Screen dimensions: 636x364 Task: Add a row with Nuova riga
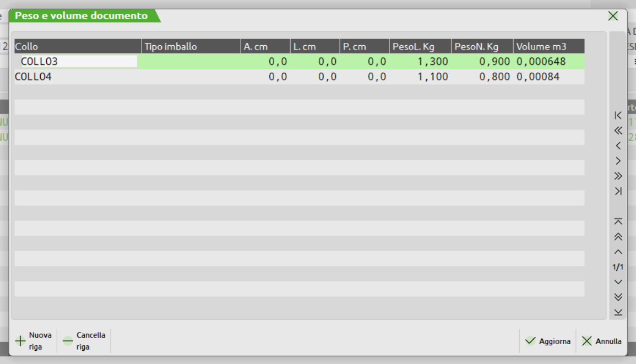point(34,341)
